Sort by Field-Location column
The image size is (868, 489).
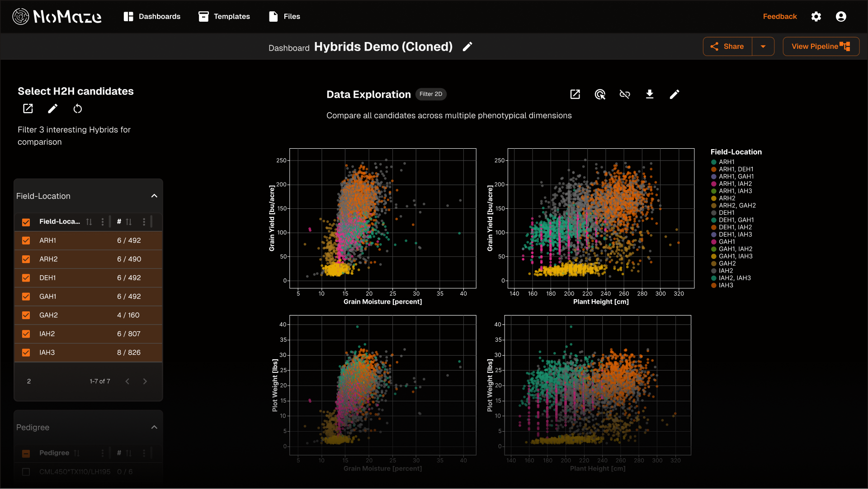pyautogui.click(x=89, y=222)
